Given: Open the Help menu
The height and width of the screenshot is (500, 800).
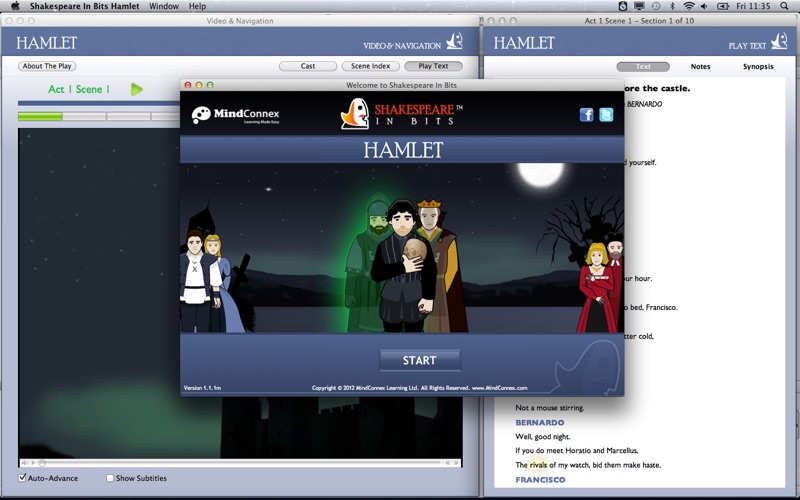Looking at the screenshot, I should tap(197, 6).
